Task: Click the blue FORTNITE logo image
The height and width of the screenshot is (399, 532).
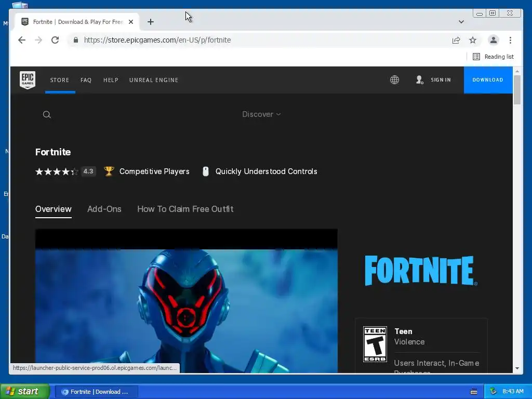Action: pos(421,271)
